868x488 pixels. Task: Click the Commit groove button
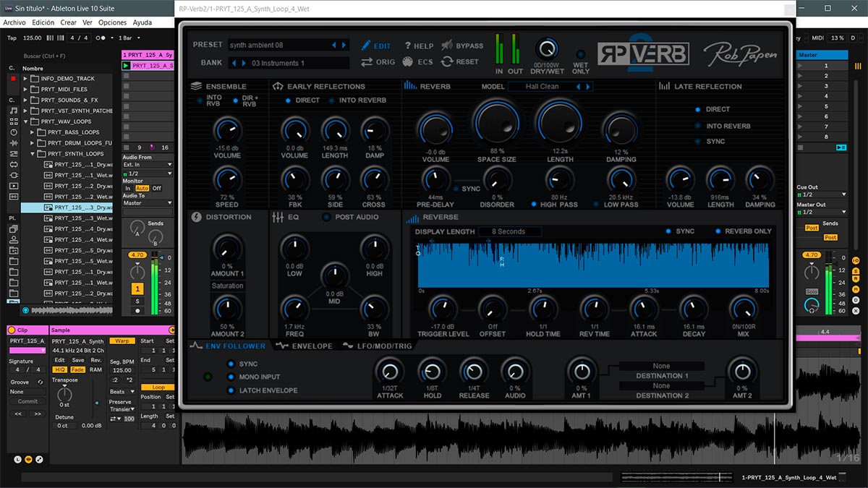point(27,402)
